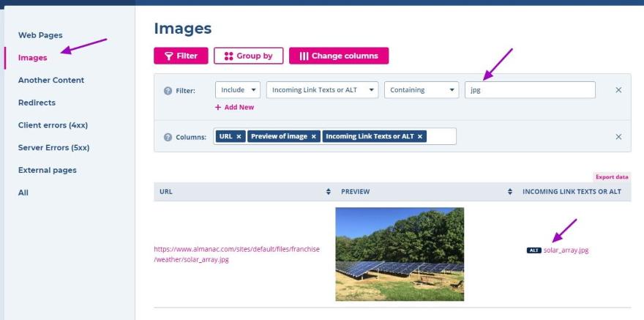This screenshot has width=644, height=320.
Task: Remove the URL column tag
Action: [x=239, y=137]
